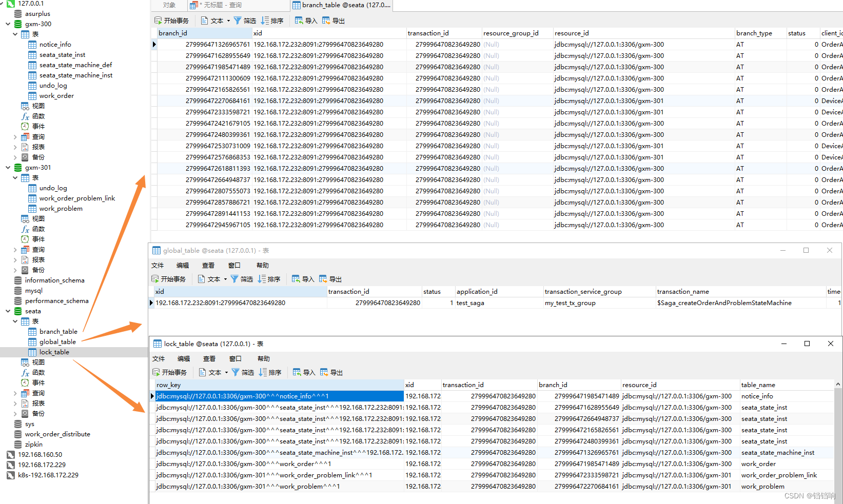Click the functions fx icon under seata
The width and height of the screenshot is (843, 504).
(x=25, y=373)
